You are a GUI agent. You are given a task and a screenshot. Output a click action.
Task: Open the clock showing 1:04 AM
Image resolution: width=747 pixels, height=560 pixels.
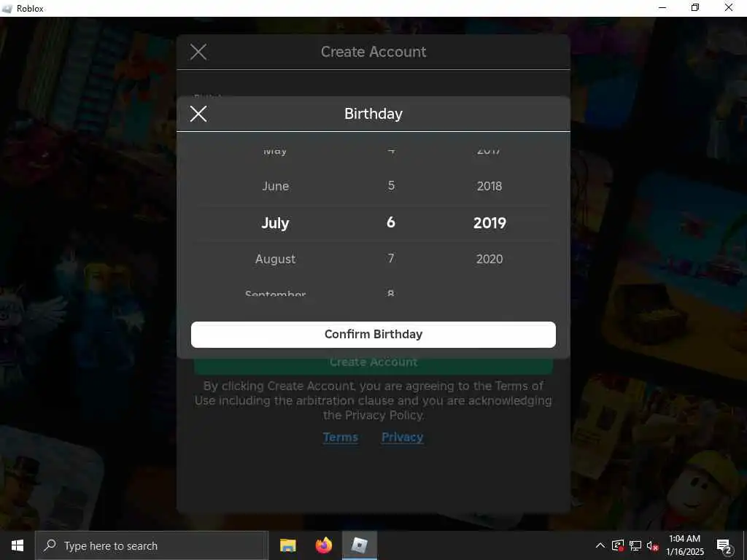click(684, 545)
